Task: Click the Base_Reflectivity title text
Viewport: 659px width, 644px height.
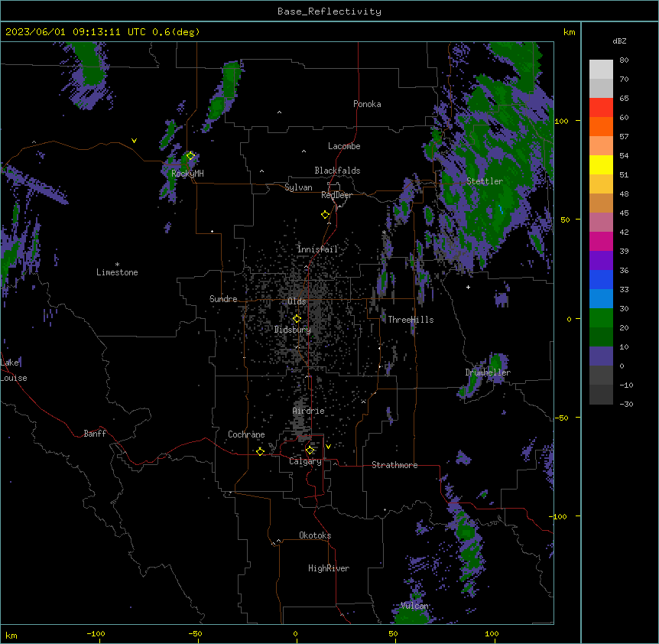Action: click(329, 11)
